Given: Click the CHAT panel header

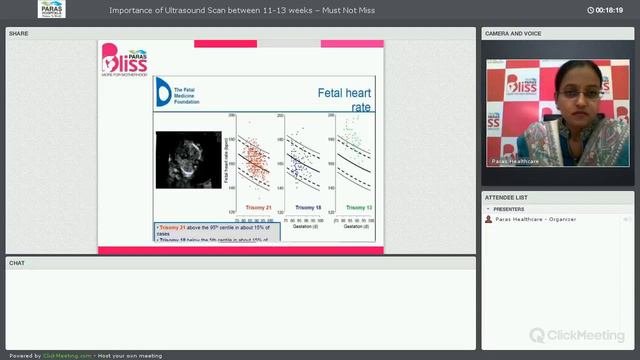Looking at the screenshot, I should 240,263.
